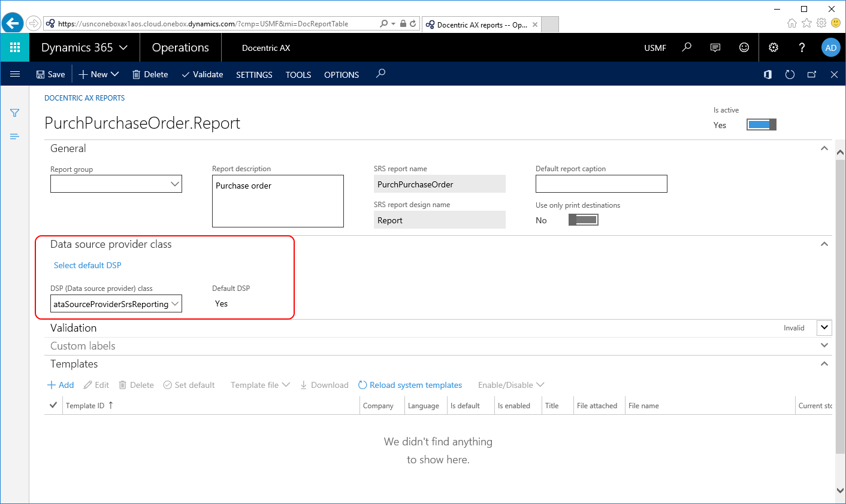
Task: Click the feedback smiley in Dynamics header
Action: (744, 47)
